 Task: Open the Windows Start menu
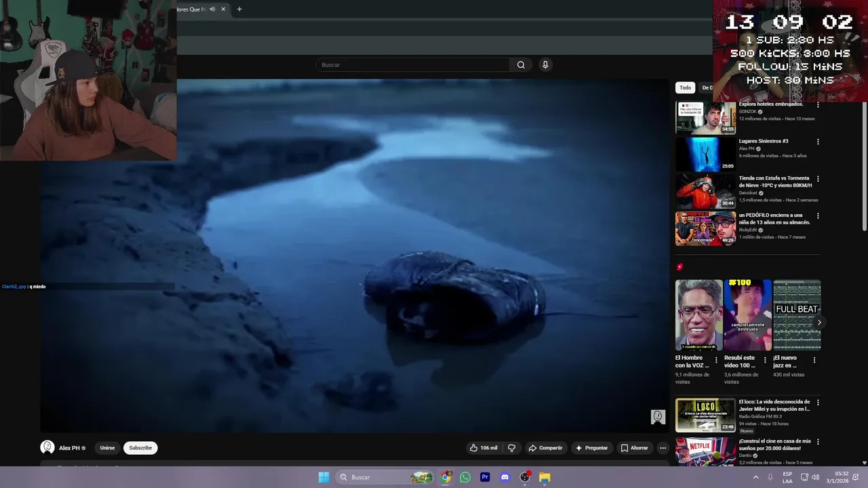coord(323,477)
